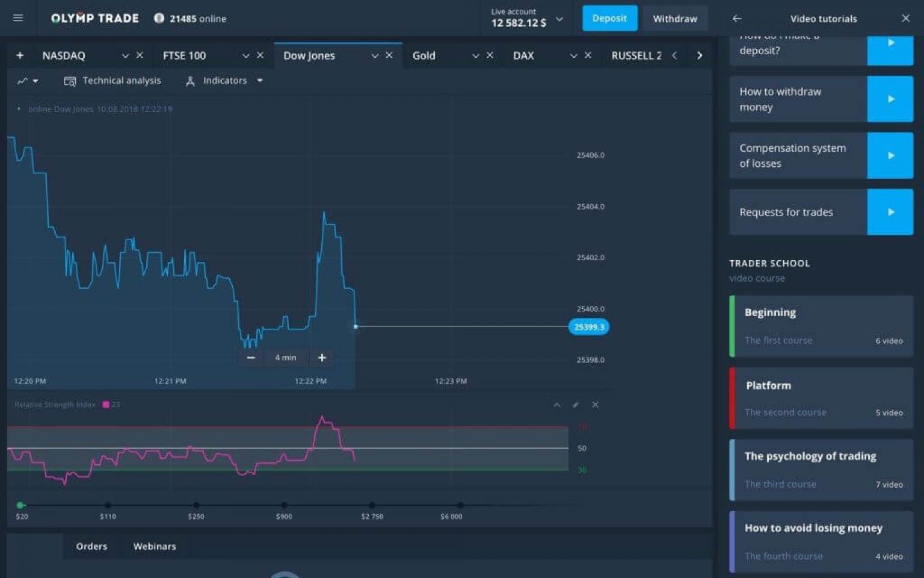Click the Deposit button

pos(609,18)
